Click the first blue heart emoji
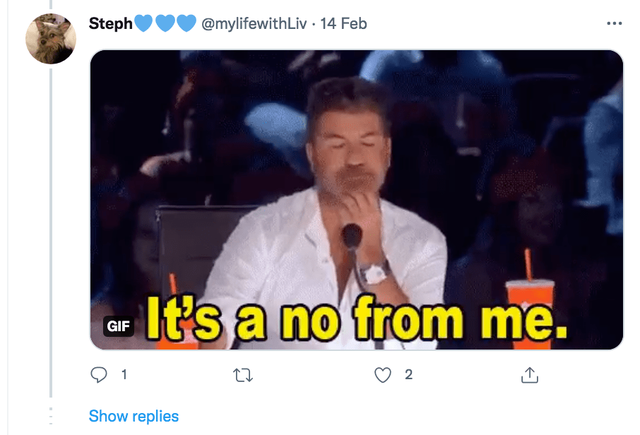This screenshot has width=640, height=435. click(x=143, y=23)
